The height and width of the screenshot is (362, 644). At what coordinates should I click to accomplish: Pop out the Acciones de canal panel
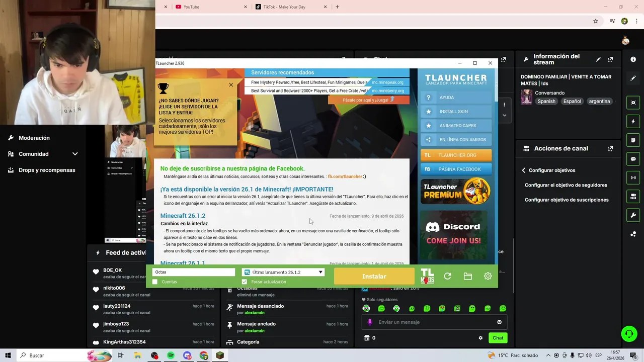610,148
